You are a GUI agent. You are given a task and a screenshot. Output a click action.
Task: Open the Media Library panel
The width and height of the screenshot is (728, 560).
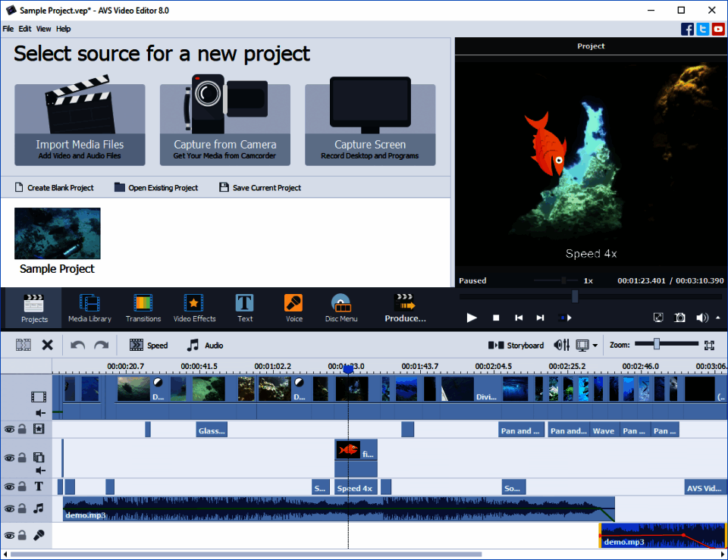click(x=89, y=308)
